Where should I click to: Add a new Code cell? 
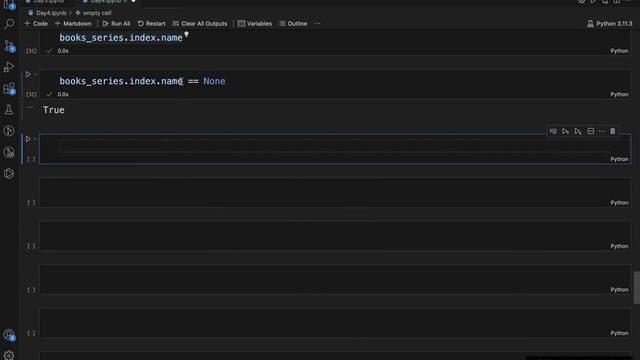coord(36,24)
